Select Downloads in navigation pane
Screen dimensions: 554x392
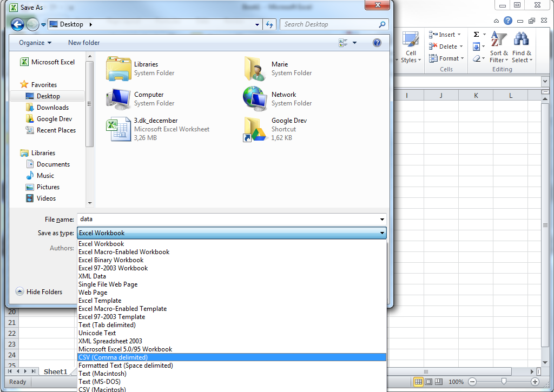pos(48,108)
